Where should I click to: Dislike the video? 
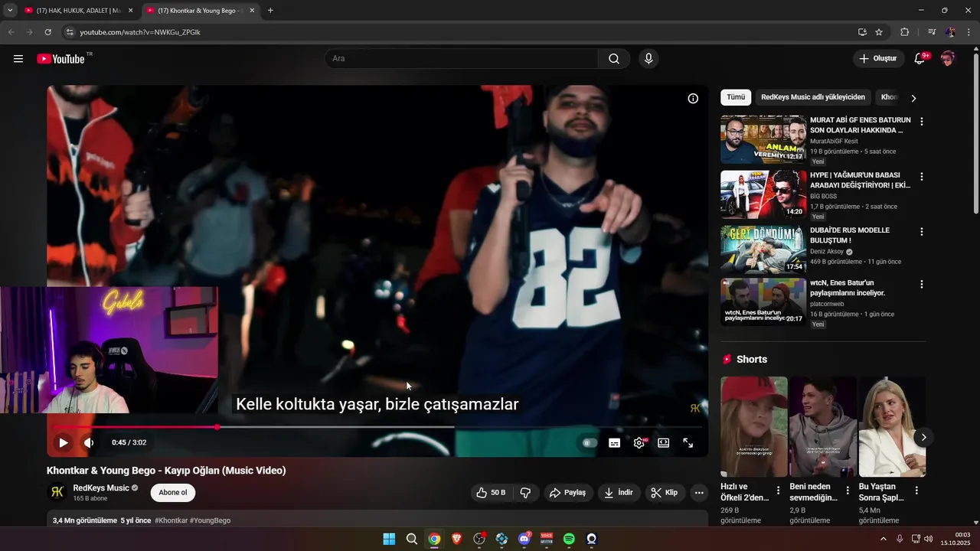pos(525,493)
